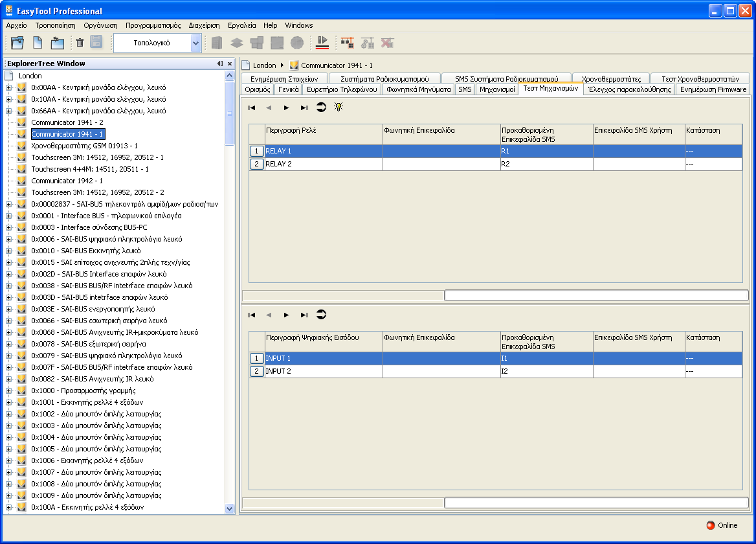
Task: Open the Windows menu
Action: tap(299, 25)
